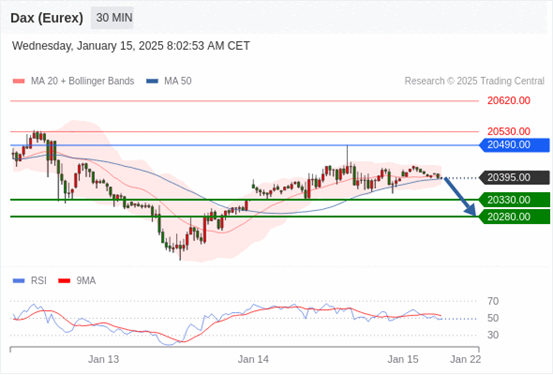Click the Jan 22 date axis label

point(466,359)
